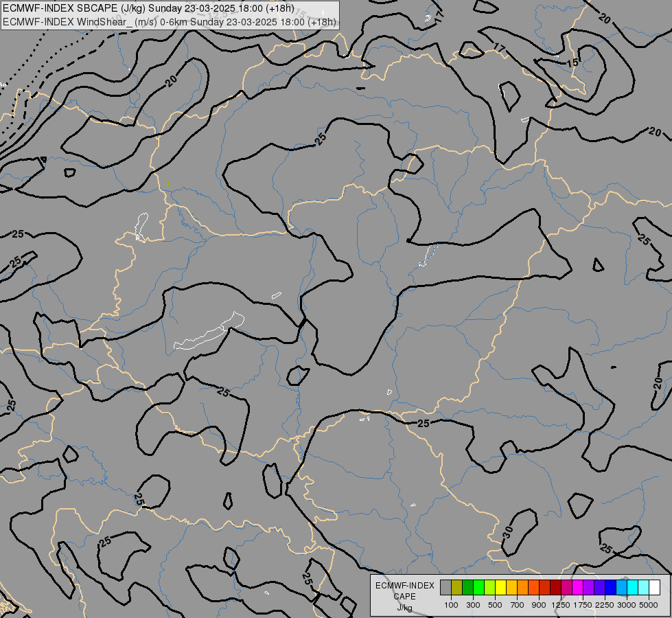Screen dimensions: 672x618
Task: Click the bold '15' contour label on the closed loop
Action: (x=572, y=63)
